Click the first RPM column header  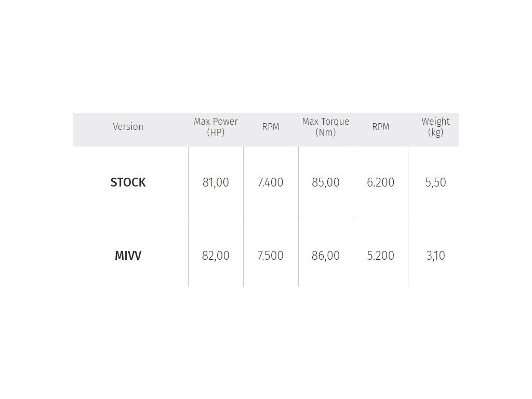pos(271,127)
